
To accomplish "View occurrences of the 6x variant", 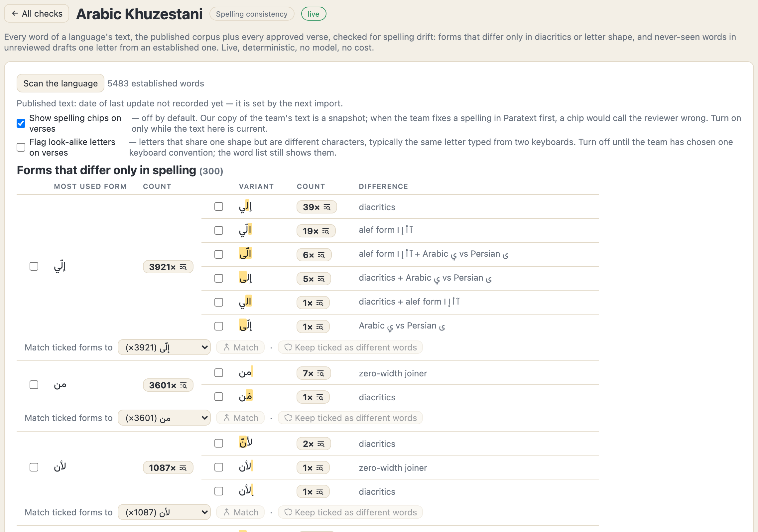I will click(x=314, y=255).
